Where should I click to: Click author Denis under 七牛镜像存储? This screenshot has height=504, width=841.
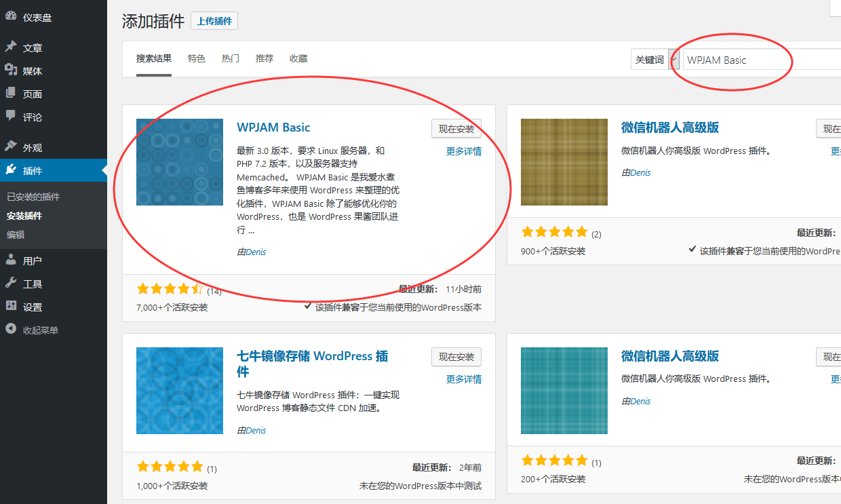[x=256, y=430]
